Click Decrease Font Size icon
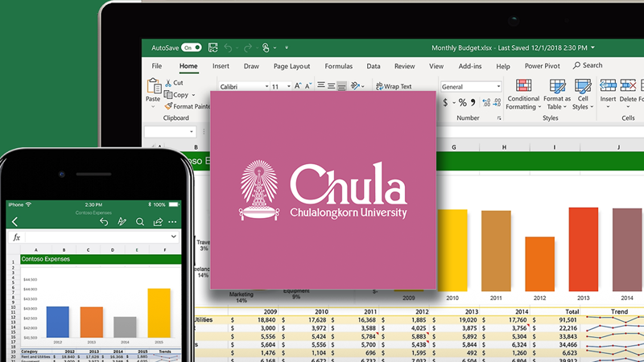This screenshot has height=362, width=644. 308,86
